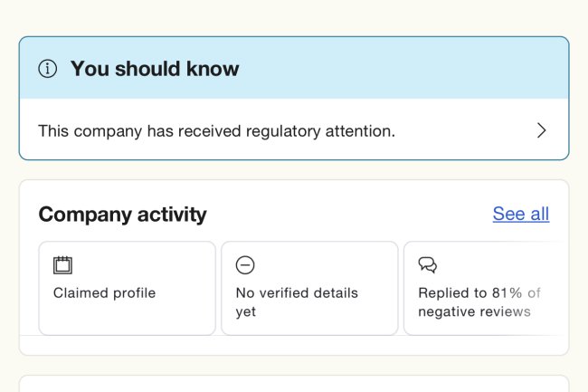Click the info circle icon
588x392 pixels.
[x=48, y=69]
